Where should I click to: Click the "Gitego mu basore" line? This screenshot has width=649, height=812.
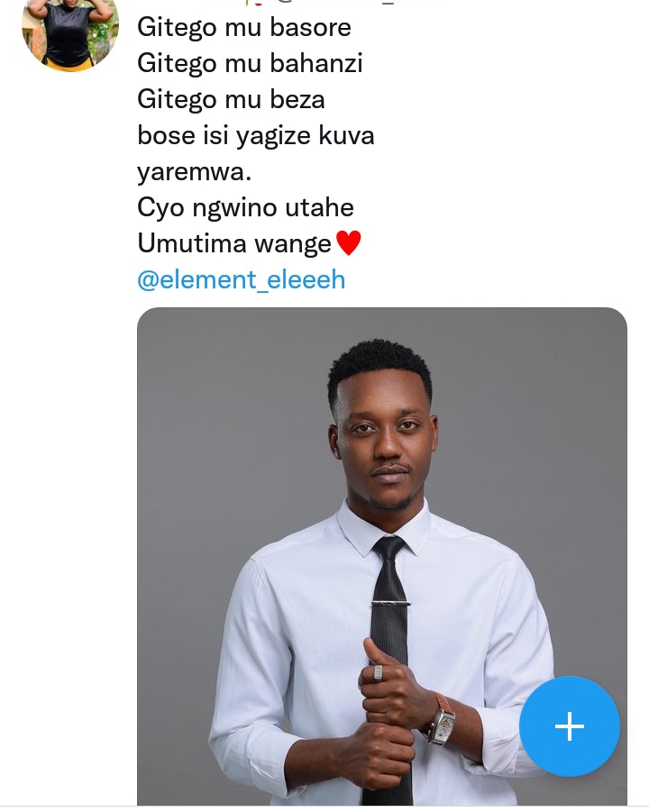tap(244, 27)
